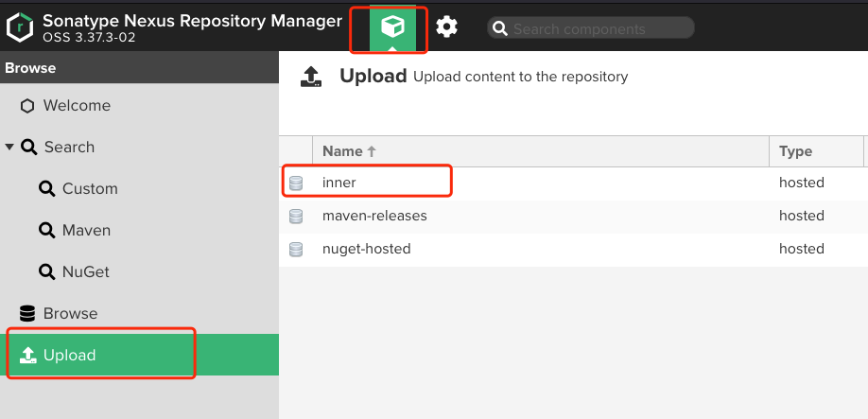868x419 pixels.
Task: Click the maven-releases repository database icon
Action: pos(296,217)
